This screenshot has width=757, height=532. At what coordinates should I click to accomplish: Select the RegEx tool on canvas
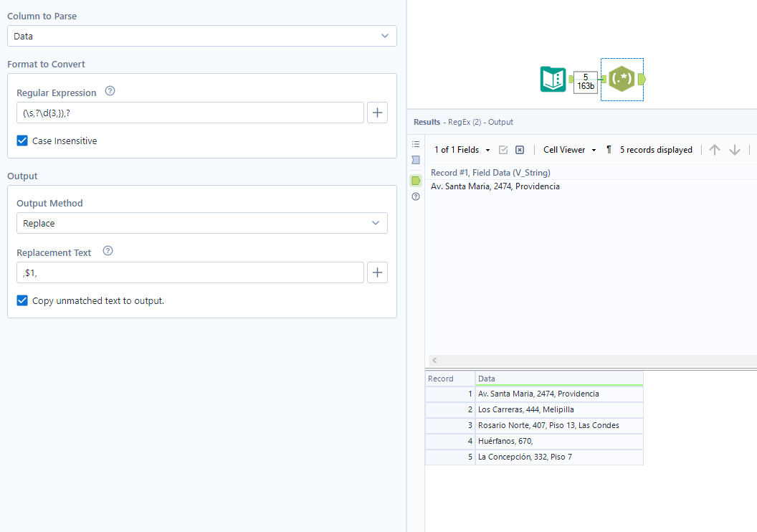[x=621, y=79]
